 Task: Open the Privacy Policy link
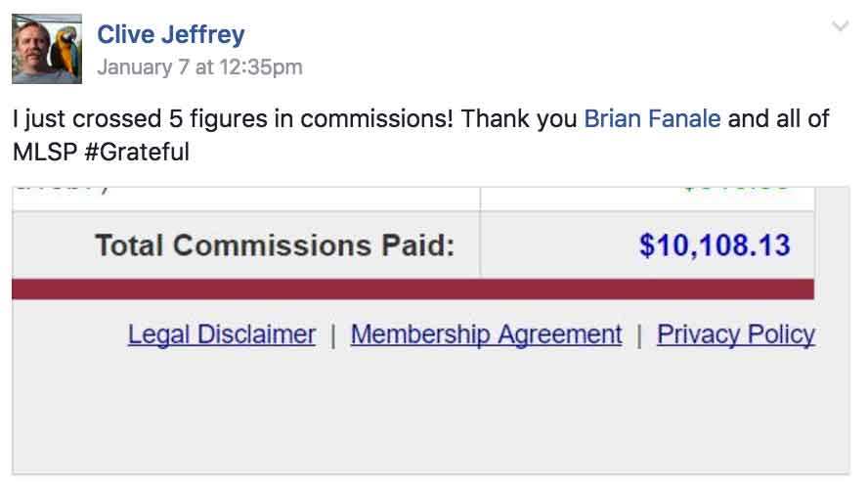pyautogui.click(x=736, y=334)
